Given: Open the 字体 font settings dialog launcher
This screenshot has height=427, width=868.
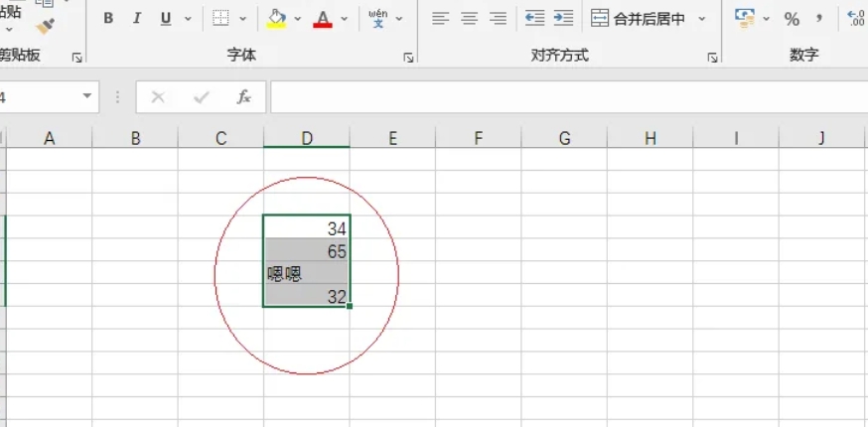Looking at the screenshot, I should (408, 57).
